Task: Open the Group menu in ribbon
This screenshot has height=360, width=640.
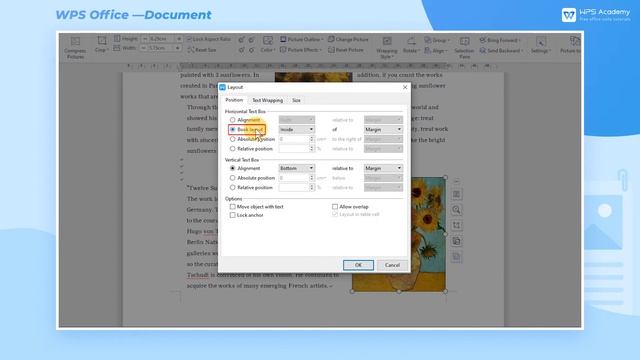Action: (437, 40)
